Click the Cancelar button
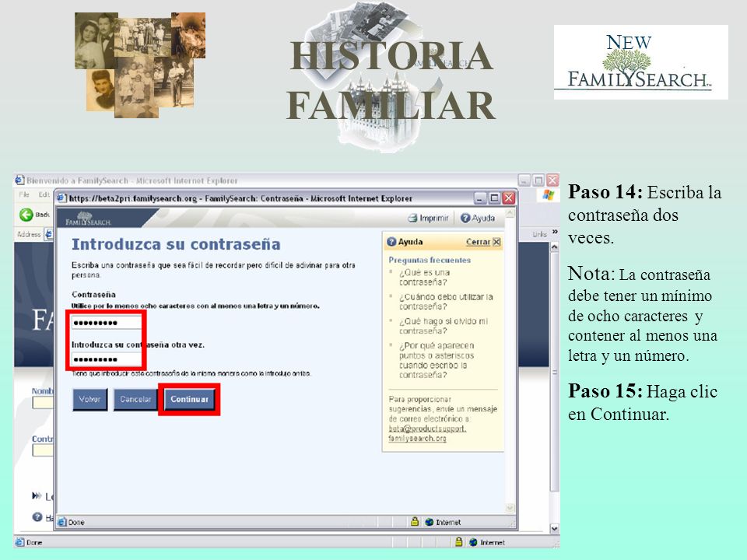This screenshot has width=747, height=560. [135, 399]
